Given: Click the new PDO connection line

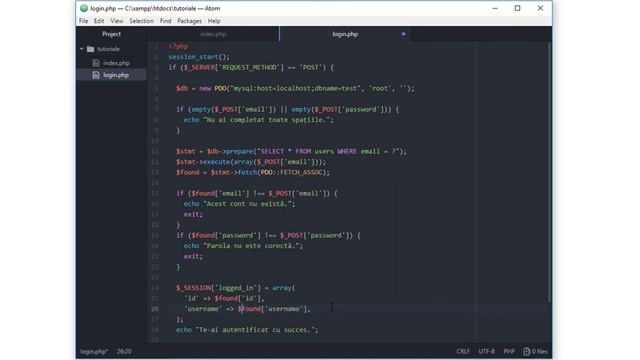Looking at the screenshot, I should (x=295, y=88).
